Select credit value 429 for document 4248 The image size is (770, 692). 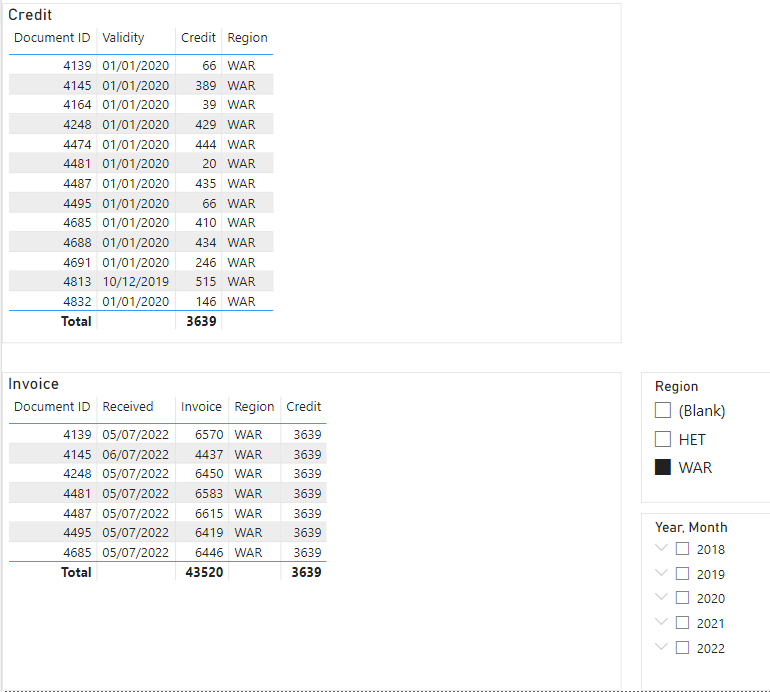pos(206,125)
